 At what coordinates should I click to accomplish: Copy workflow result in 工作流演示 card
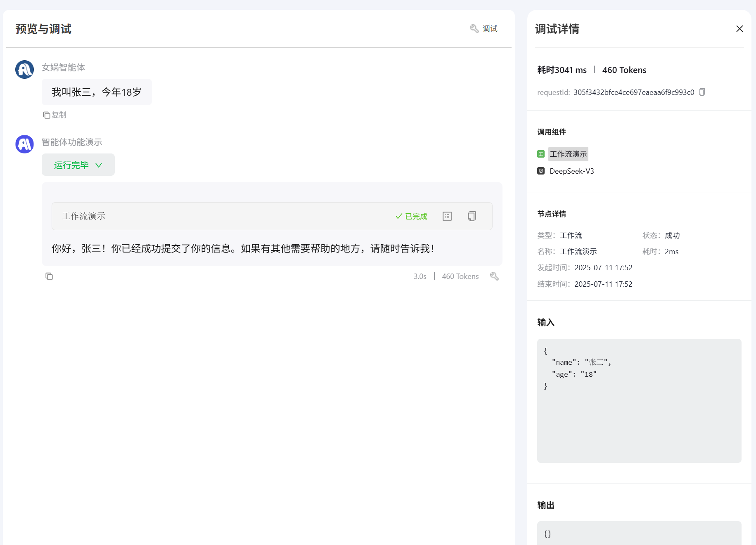pos(472,216)
